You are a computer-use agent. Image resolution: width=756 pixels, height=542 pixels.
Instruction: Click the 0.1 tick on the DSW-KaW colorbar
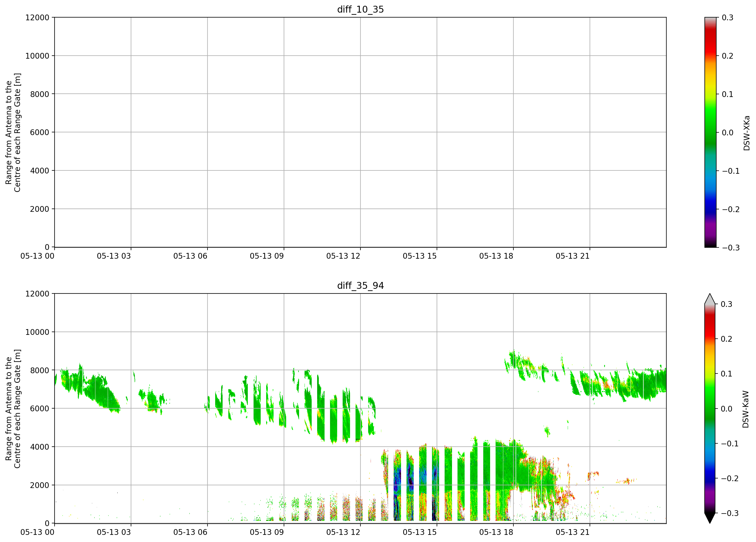(x=727, y=374)
